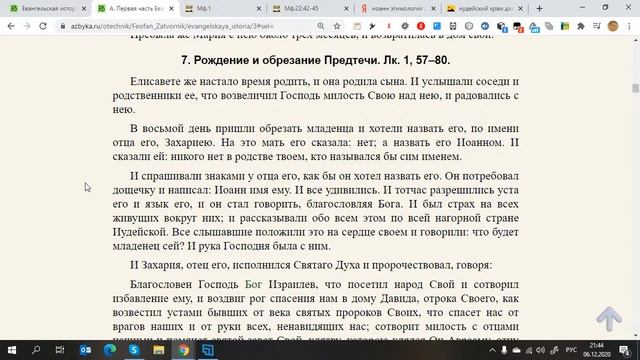Click the azbyka.ru address bar URL
640x360 pixels.
pos(171,26)
